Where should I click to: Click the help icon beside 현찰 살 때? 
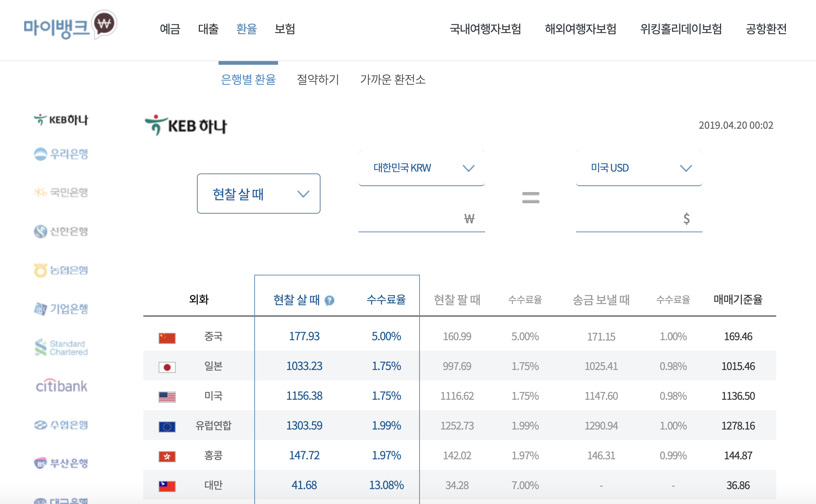point(329,300)
